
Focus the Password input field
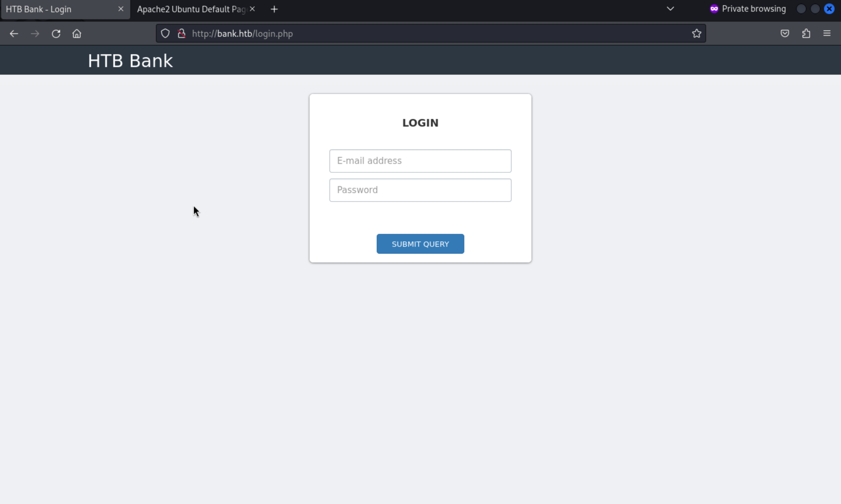420,190
